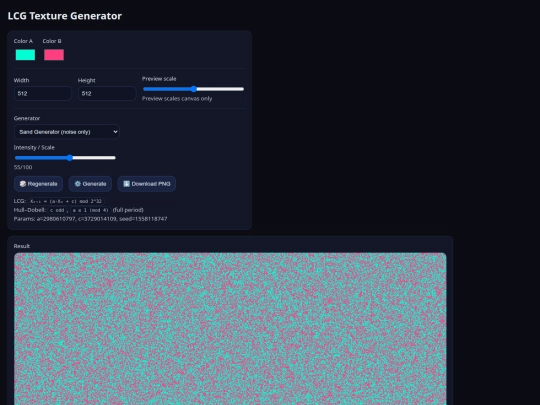Click the Width input field

pos(43,93)
